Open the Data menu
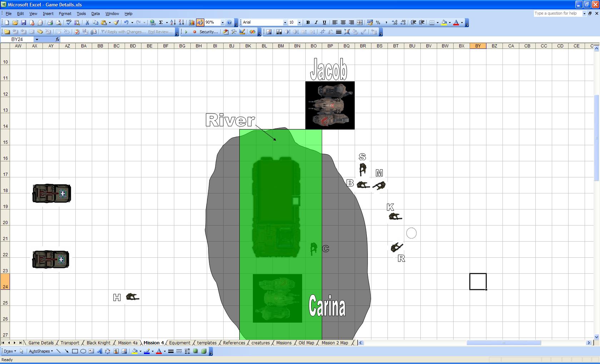 coord(95,14)
